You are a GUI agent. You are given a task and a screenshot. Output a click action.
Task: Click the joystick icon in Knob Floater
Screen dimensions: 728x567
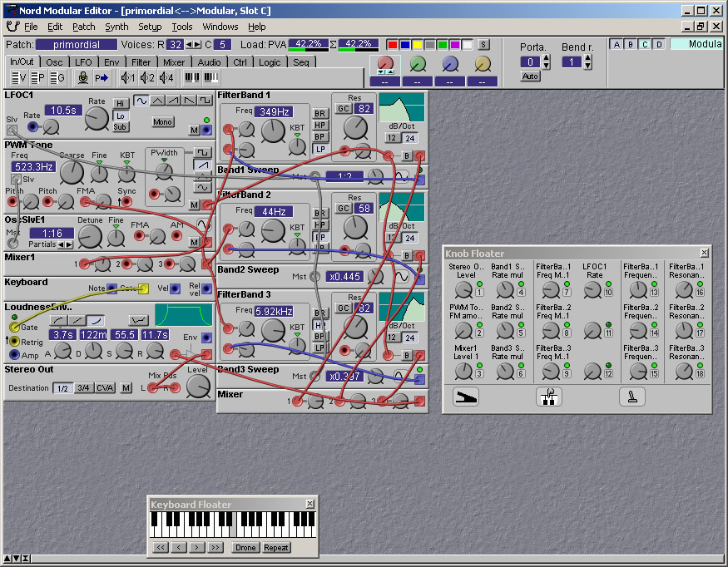[x=632, y=397]
